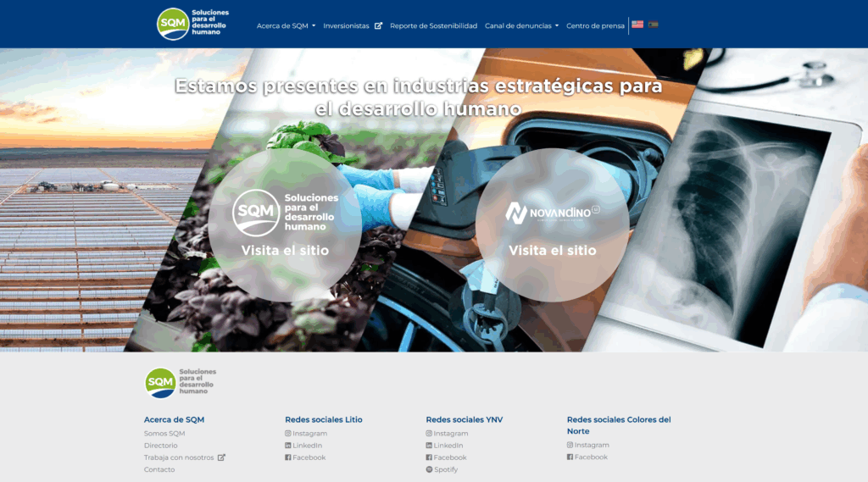Click the hero headline about industrias estratégicas
Screen dimensions: 868x482
click(419, 97)
